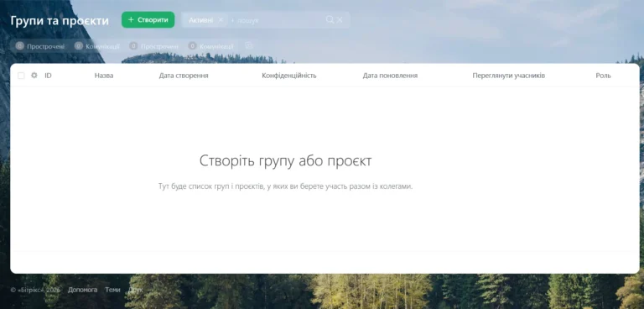Screen dimensions: 644x309
Task: Click the Створіть групу або проєкт heading
Action: point(285,161)
